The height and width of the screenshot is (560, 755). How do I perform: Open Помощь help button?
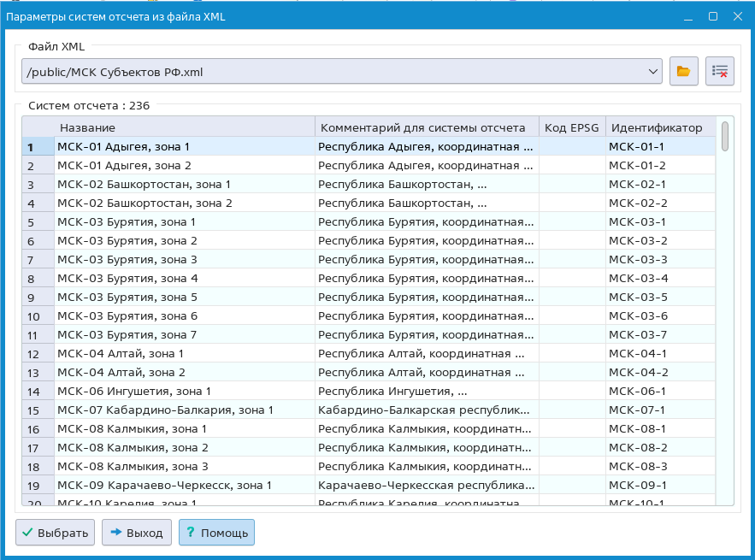216,533
